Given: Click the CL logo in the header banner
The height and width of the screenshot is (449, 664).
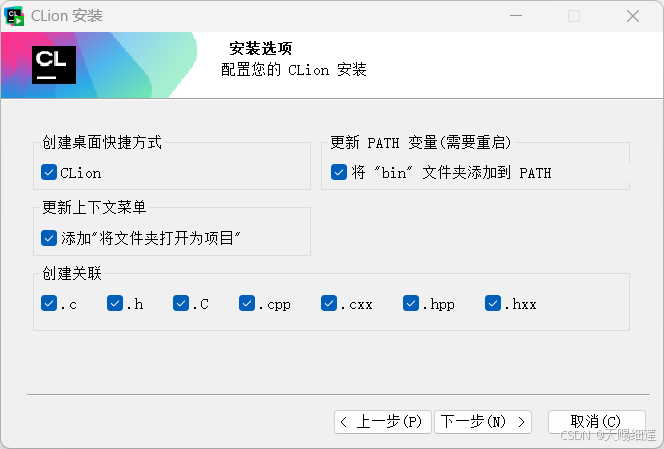Looking at the screenshot, I should [54, 65].
